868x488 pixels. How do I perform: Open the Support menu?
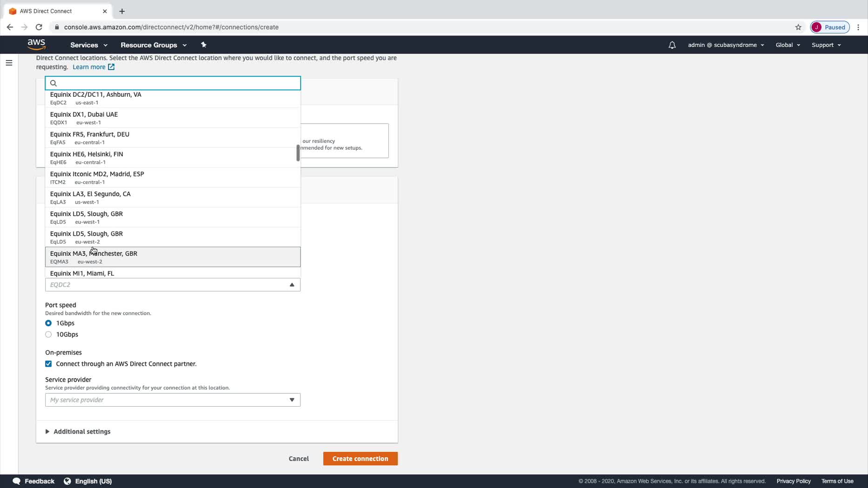826,45
